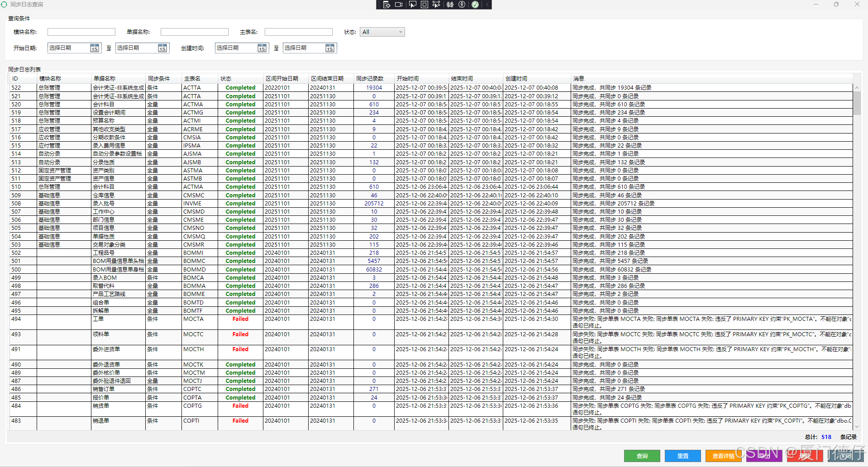Screen dimensions: 868x467
Task: Sort by the 主表名 column header
Action: click(200, 78)
